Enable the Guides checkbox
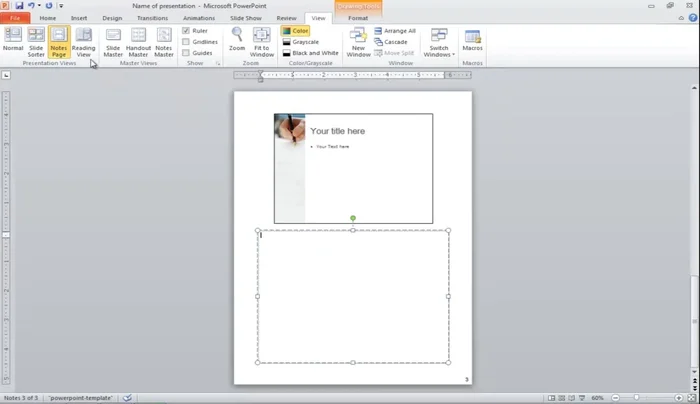The width and height of the screenshot is (700, 404). [186, 53]
